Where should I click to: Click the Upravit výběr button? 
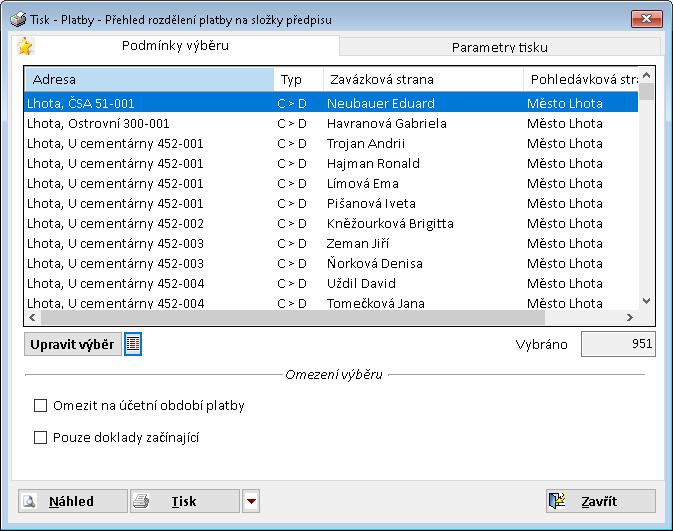click(73, 344)
